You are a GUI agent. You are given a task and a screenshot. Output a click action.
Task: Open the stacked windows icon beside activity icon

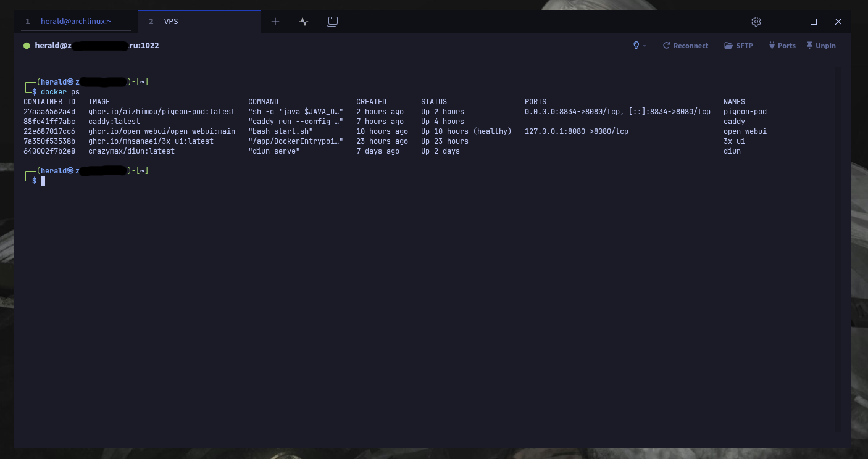point(332,22)
